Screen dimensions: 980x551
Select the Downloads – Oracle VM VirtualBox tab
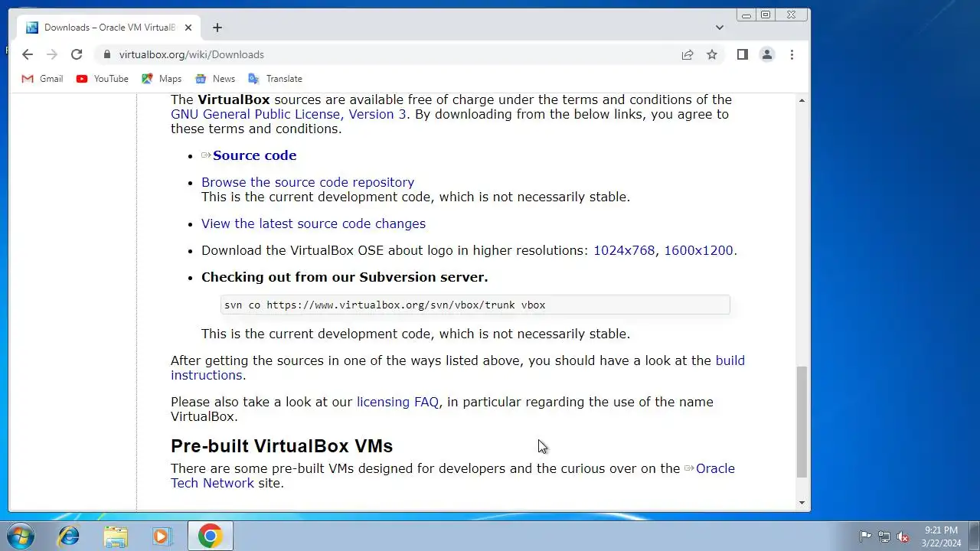(109, 28)
